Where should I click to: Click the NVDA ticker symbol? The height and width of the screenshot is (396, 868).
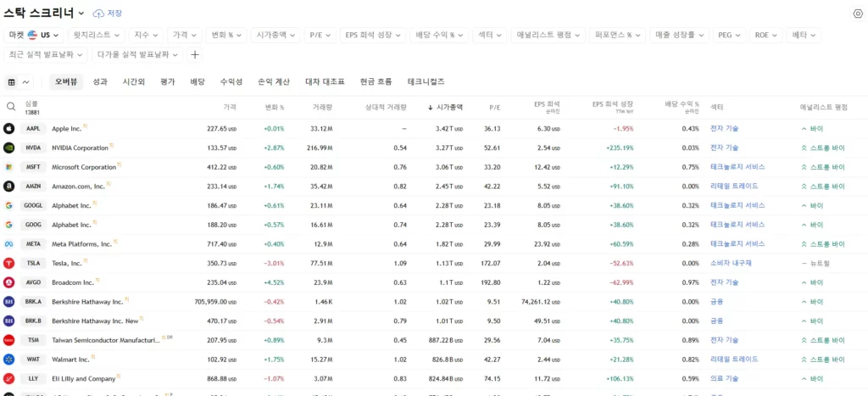coord(33,148)
